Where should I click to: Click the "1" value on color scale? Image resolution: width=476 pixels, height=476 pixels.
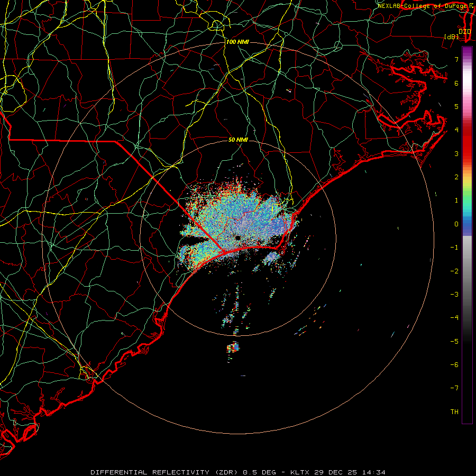pos(456,200)
